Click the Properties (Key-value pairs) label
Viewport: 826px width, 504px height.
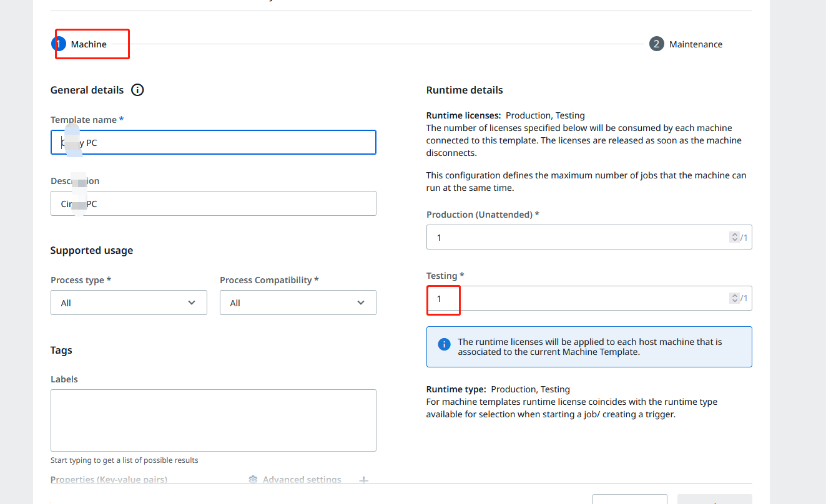(x=109, y=480)
